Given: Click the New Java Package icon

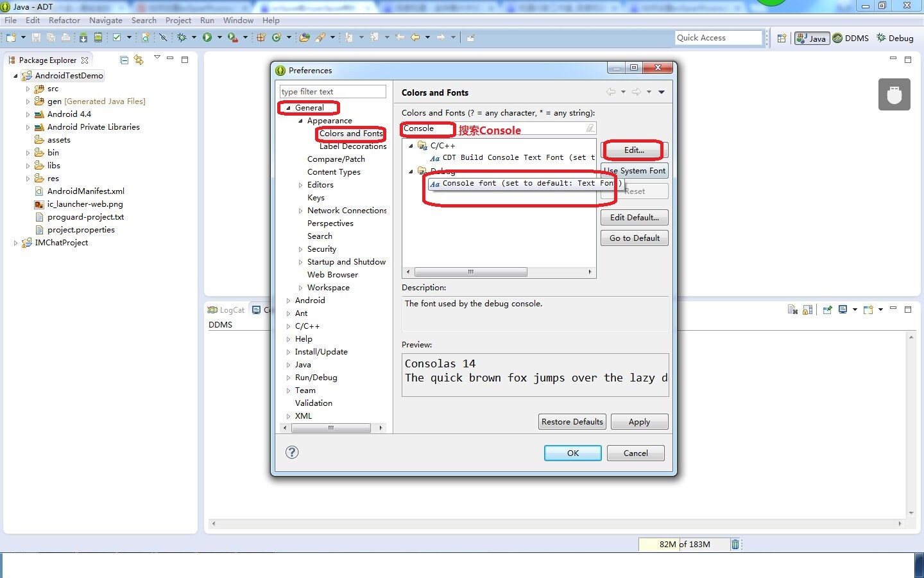Looking at the screenshot, I should 261,38.
